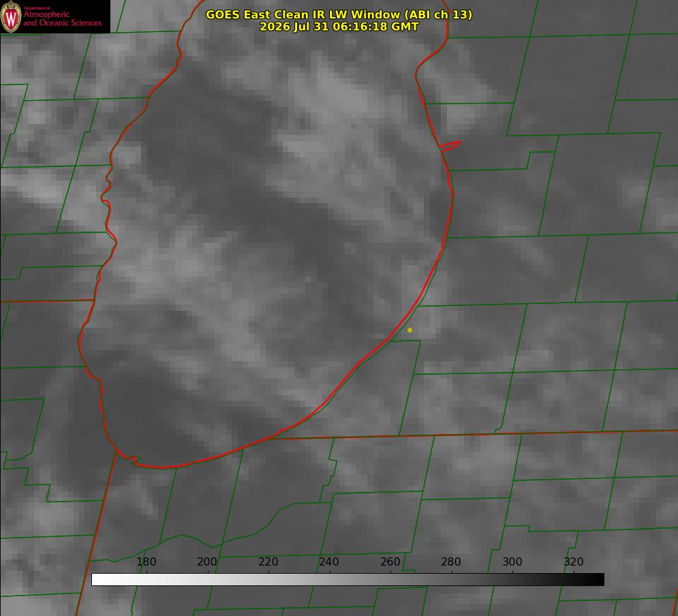Click the 300 label on the colorbar
This screenshot has width=678, height=616.
(512, 561)
